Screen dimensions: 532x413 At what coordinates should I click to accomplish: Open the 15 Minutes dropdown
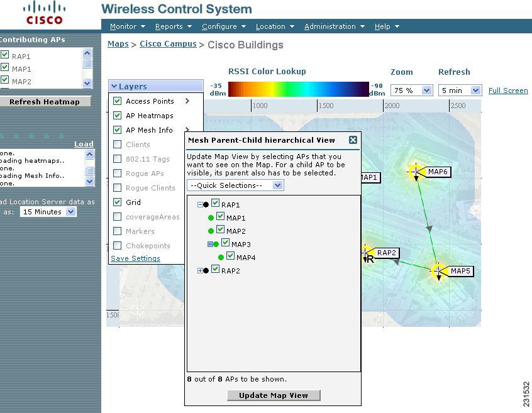[48, 212]
